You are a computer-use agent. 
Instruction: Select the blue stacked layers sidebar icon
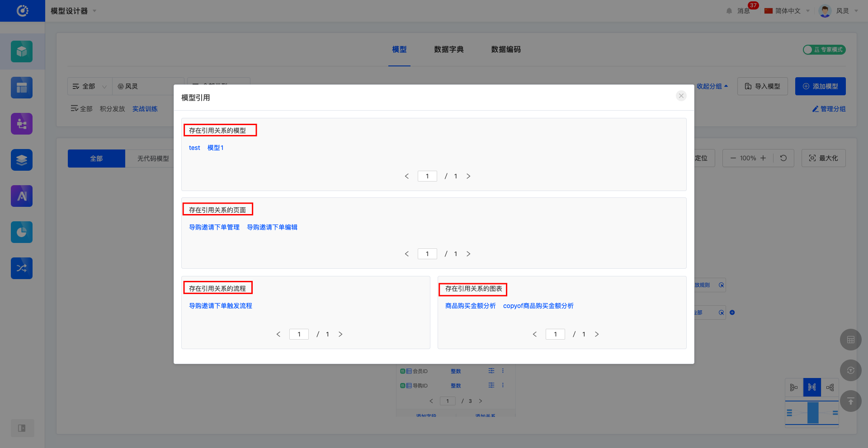pos(22,160)
